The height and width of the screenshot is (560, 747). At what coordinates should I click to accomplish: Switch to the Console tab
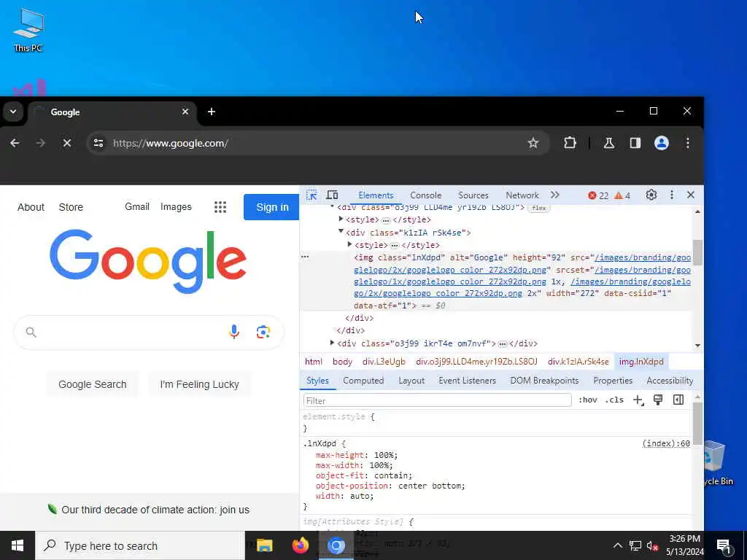coord(425,195)
